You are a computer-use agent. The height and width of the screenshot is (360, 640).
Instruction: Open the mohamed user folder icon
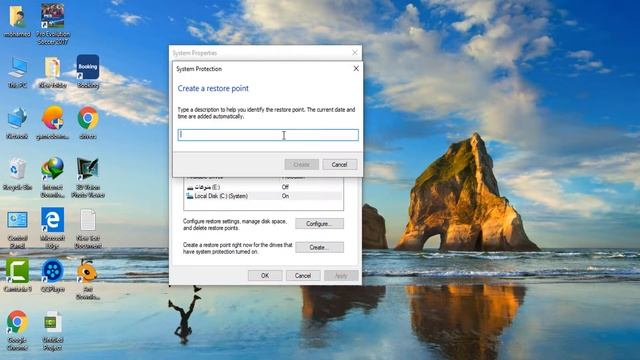[x=17, y=22]
